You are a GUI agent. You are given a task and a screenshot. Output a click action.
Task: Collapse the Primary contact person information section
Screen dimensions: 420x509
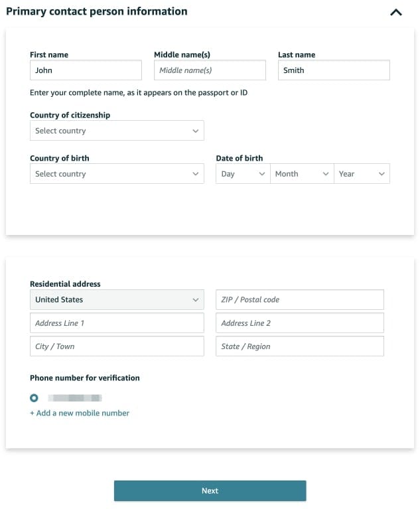pyautogui.click(x=396, y=12)
